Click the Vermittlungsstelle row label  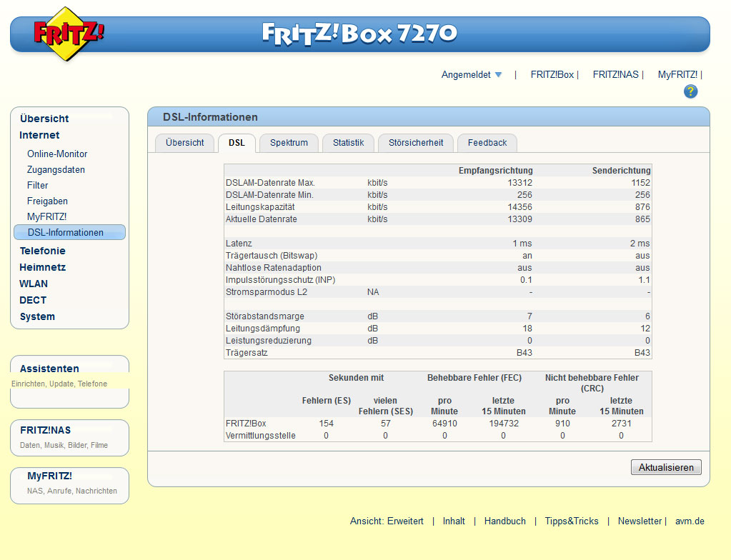(261, 435)
